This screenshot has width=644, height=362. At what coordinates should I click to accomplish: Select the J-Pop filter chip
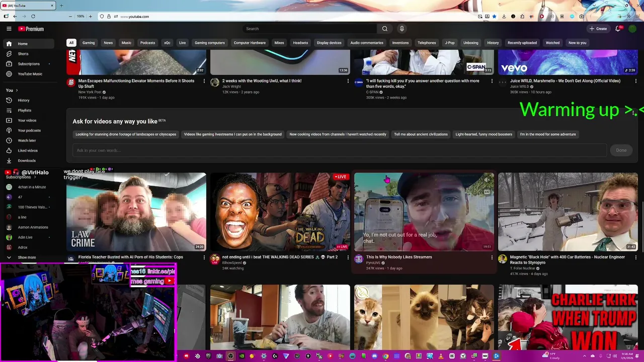click(x=450, y=43)
